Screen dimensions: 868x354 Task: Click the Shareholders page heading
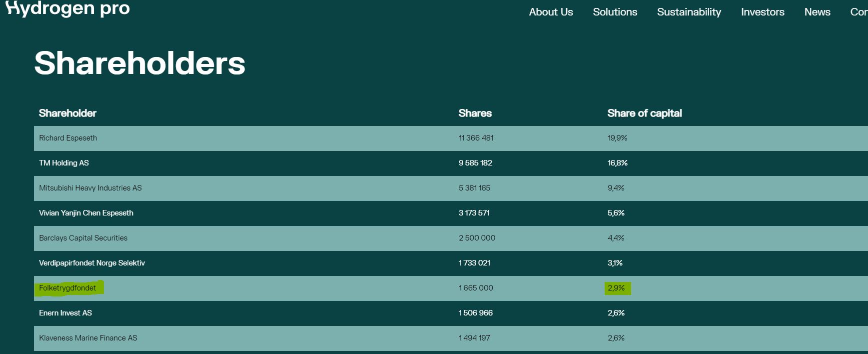pos(139,63)
